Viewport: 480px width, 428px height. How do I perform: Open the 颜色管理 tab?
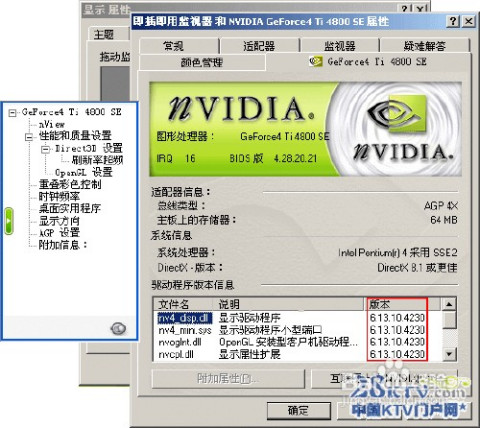point(202,62)
